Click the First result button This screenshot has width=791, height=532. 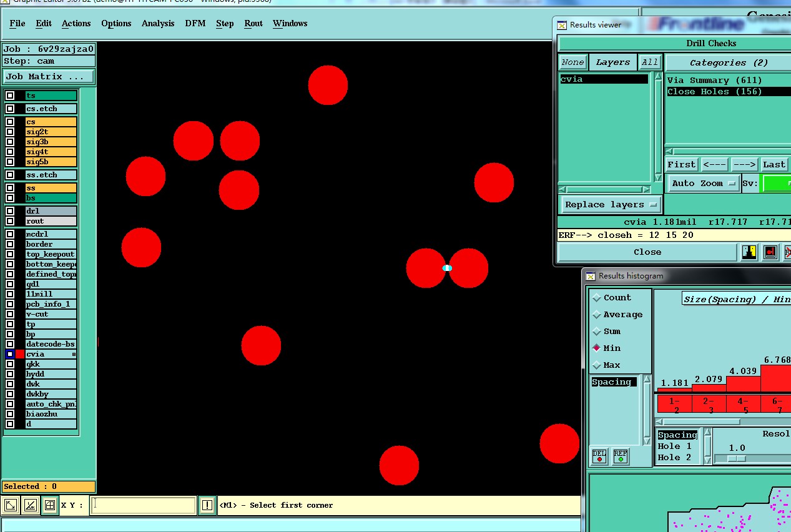pyautogui.click(x=682, y=165)
